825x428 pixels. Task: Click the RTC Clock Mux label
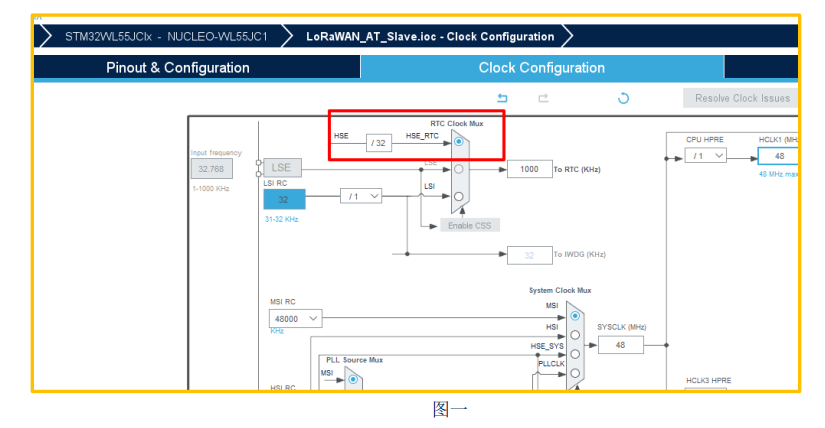[457, 123]
